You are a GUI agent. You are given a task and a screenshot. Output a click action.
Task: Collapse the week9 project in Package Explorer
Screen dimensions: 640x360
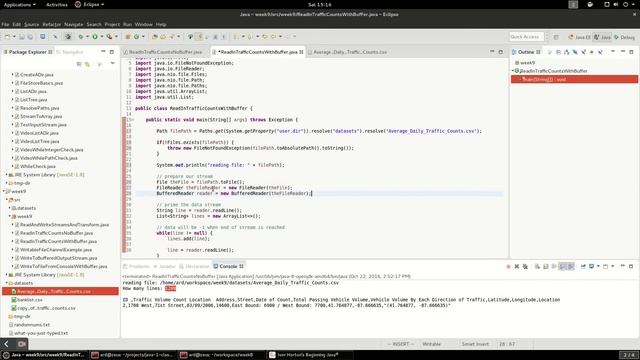[x=4, y=191]
